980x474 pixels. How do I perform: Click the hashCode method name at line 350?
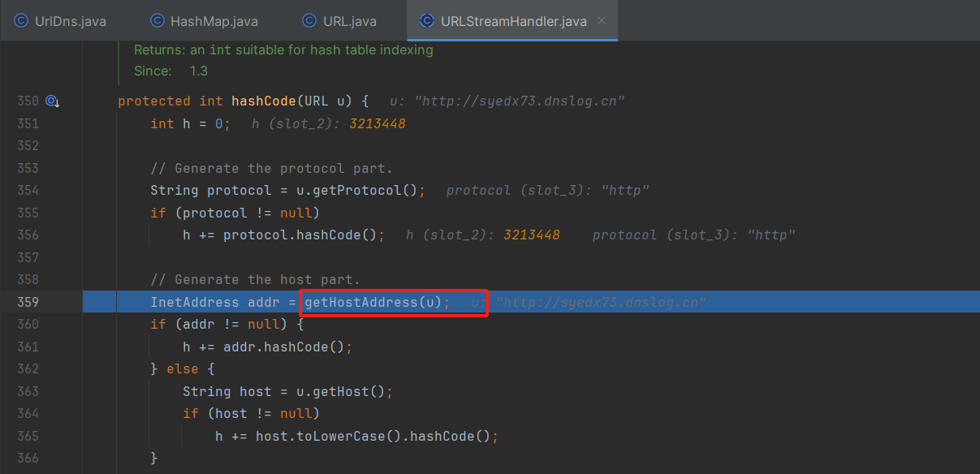coord(264,101)
